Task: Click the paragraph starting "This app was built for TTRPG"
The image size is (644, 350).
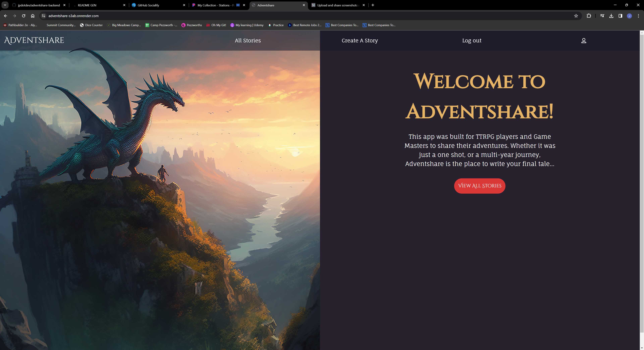Action: [x=480, y=150]
